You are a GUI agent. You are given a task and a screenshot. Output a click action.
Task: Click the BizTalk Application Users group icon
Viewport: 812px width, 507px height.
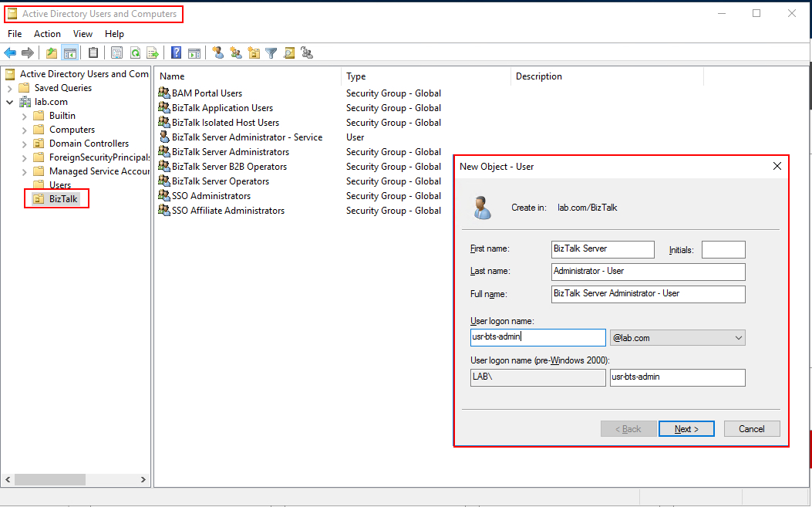click(164, 107)
